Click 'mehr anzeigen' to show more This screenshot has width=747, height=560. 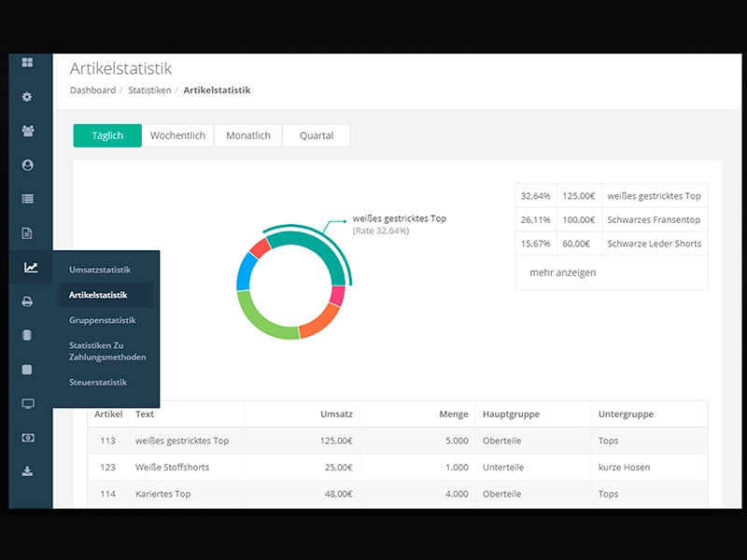563,273
